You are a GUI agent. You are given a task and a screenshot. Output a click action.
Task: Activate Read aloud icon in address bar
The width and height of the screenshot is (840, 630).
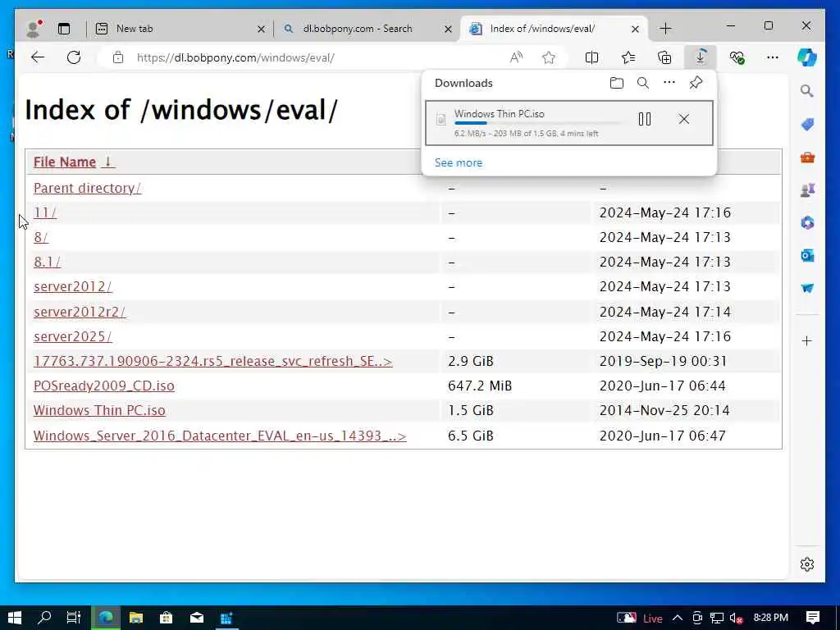pyautogui.click(x=516, y=57)
